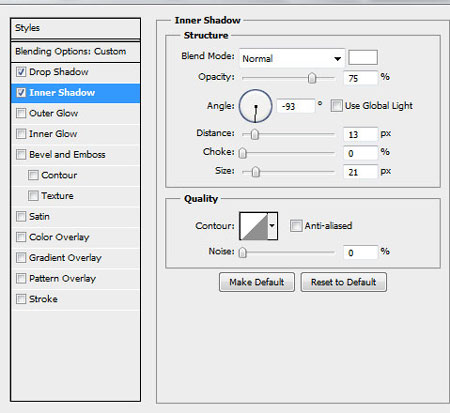Open the Blend Mode dropdown
450x413 pixels.
(x=292, y=59)
